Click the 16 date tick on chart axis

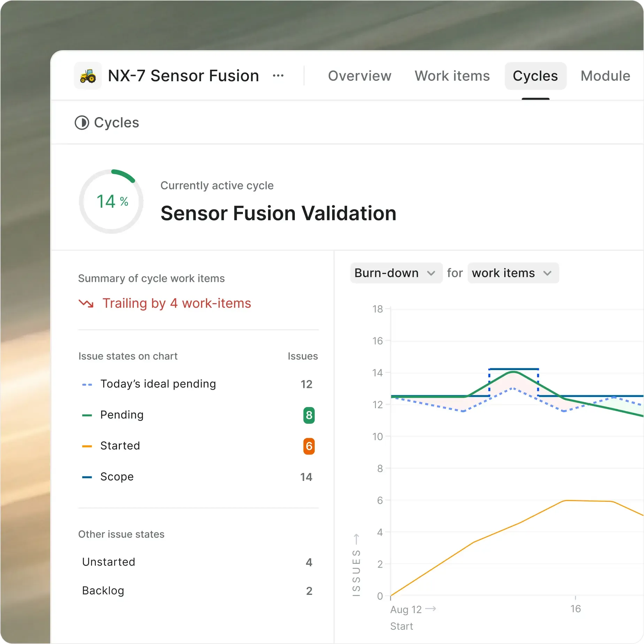pos(576,609)
